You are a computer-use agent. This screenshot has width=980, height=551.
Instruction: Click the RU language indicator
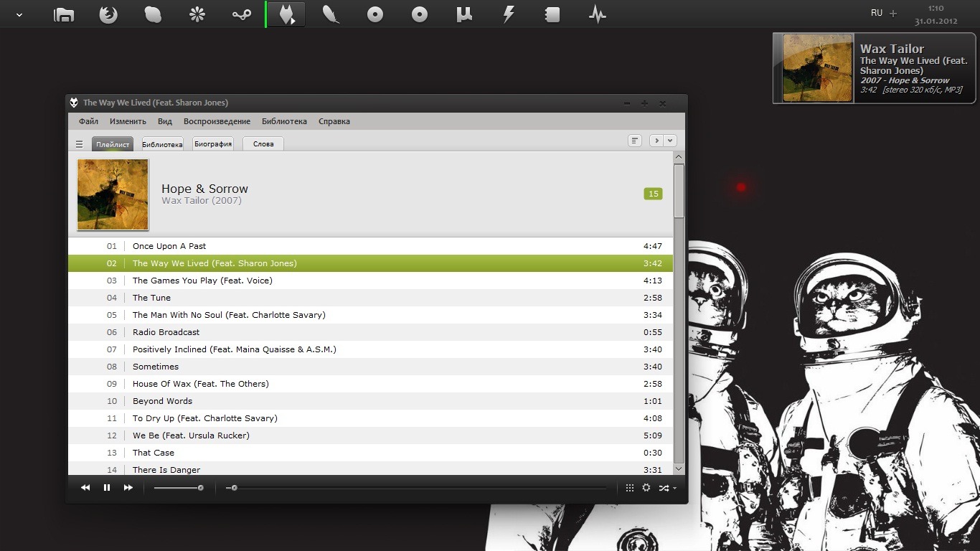click(877, 13)
